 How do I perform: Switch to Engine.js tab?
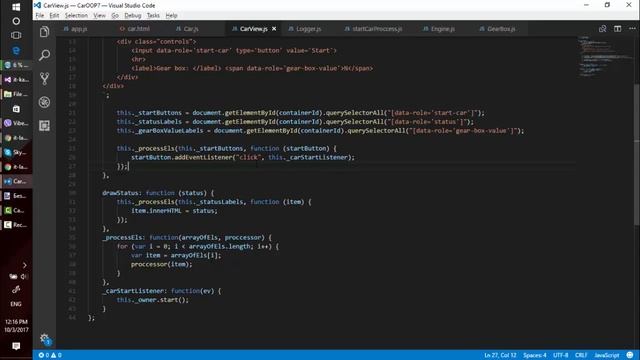[439, 29]
